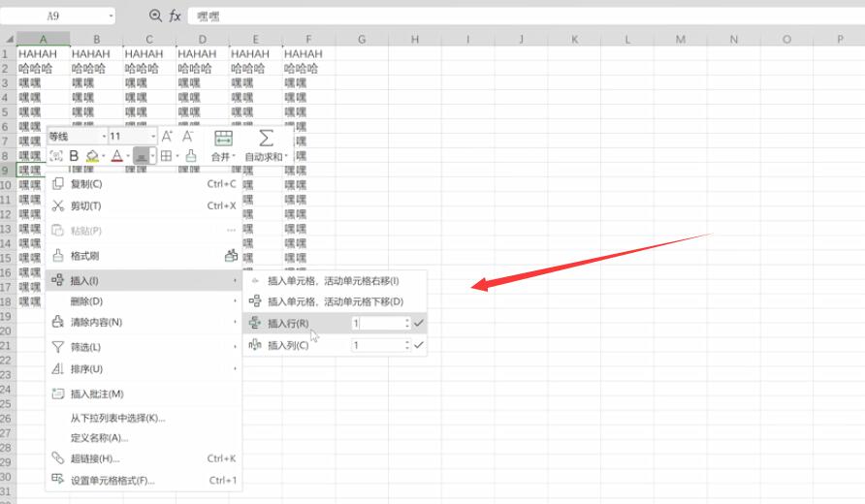The width and height of the screenshot is (865, 504).
Task: Open the font color dropdown arrow
Action: click(x=127, y=156)
